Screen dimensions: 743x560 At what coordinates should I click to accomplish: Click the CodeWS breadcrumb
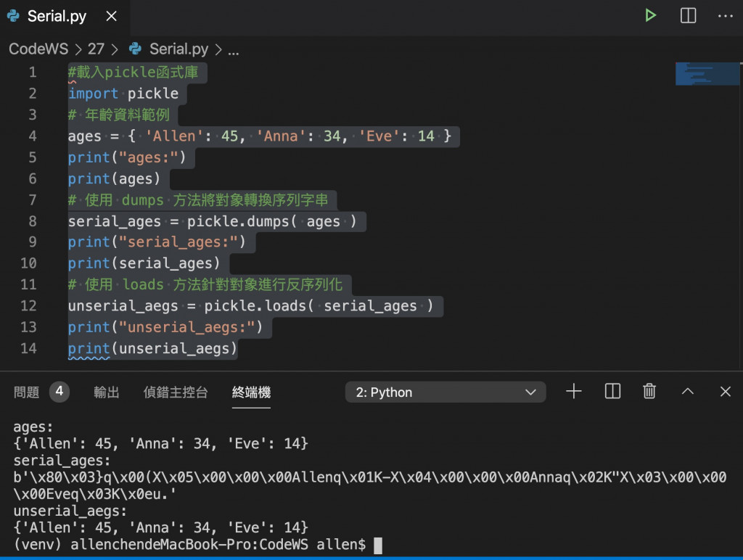click(x=38, y=49)
